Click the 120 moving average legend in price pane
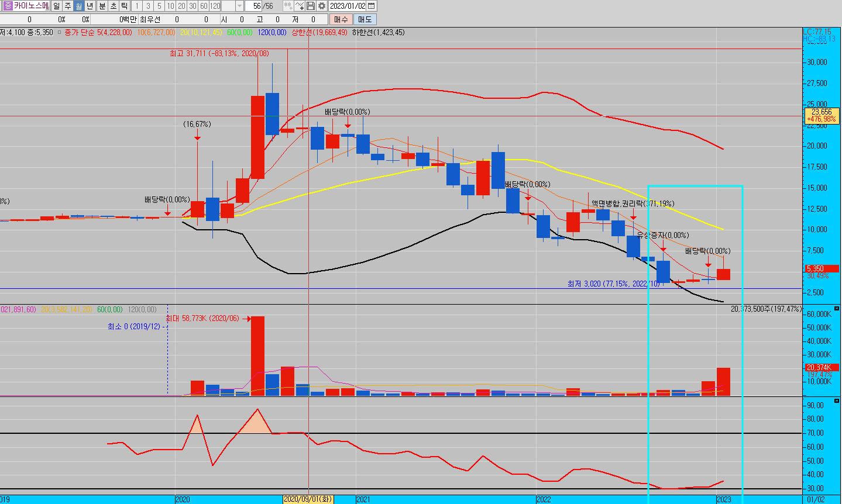The width and height of the screenshot is (842, 504). (272, 33)
